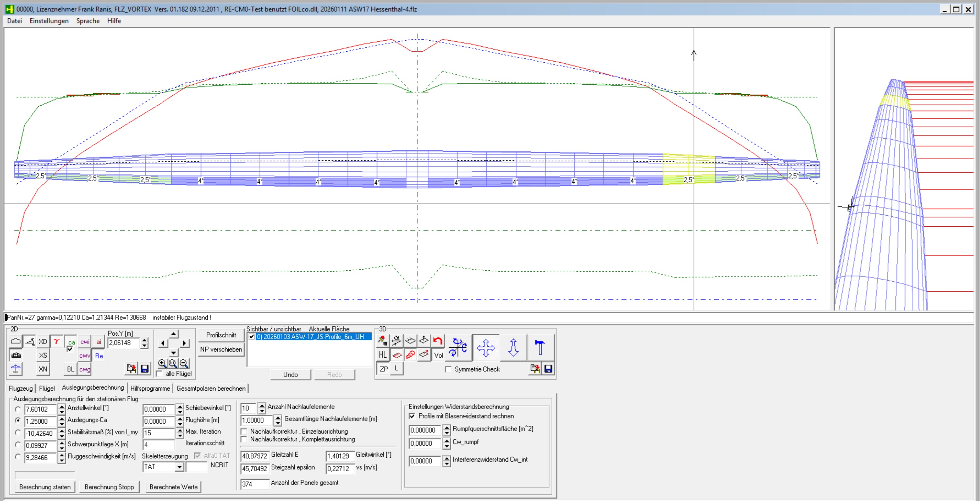The height and width of the screenshot is (501, 980).
Task: Click the save disk icon in 2D panel
Action: coord(144,369)
